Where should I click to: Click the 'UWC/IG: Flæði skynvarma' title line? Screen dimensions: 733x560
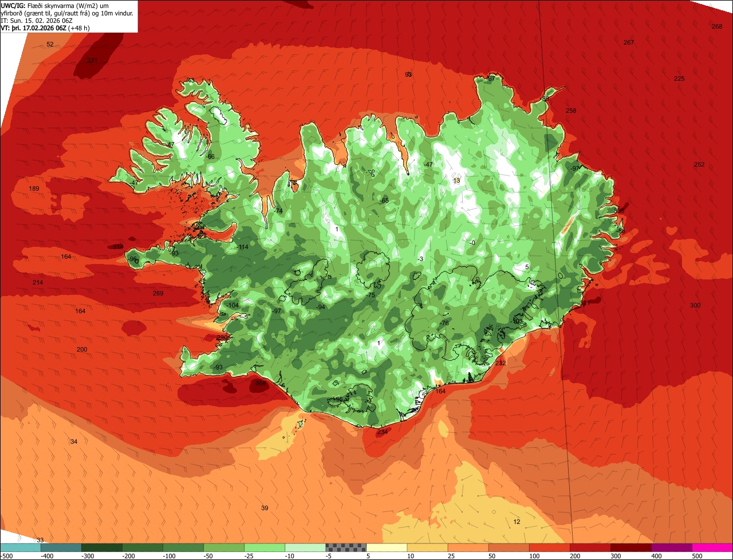55,5
